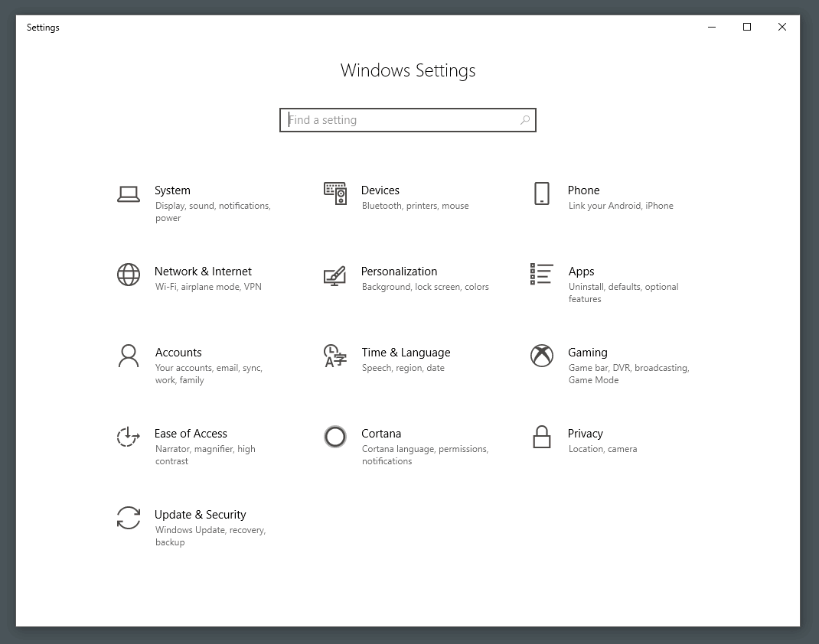
Task: Focus the Find a setting search box
Action: click(408, 120)
